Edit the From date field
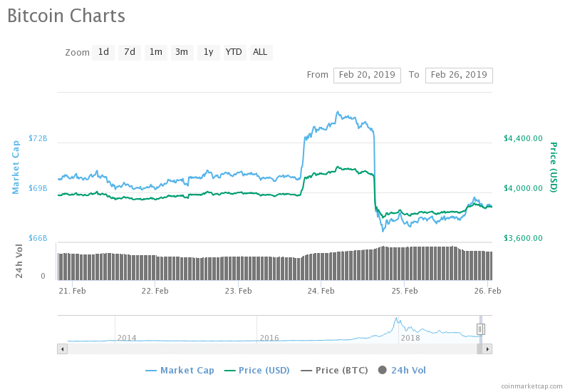This screenshot has height=392, width=570. [x=367, y=76]
